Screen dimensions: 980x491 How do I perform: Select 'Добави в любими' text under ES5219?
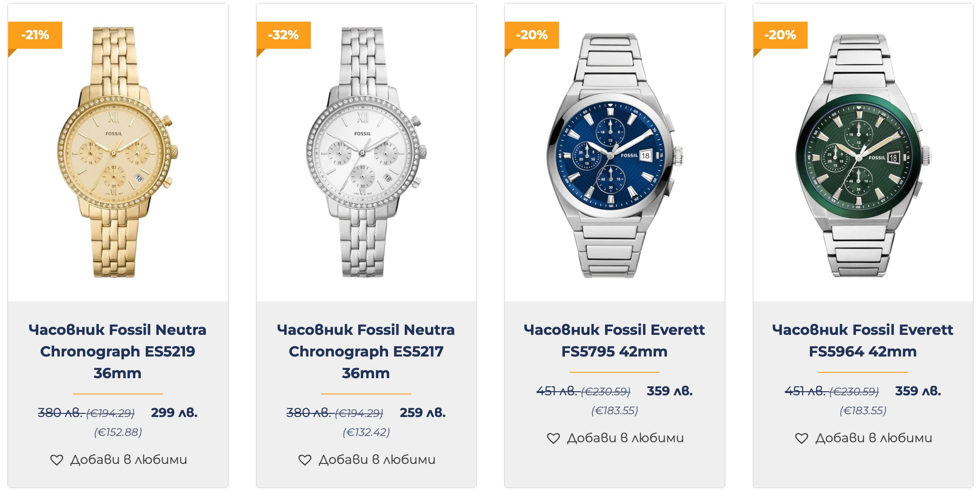pos(129,460)
